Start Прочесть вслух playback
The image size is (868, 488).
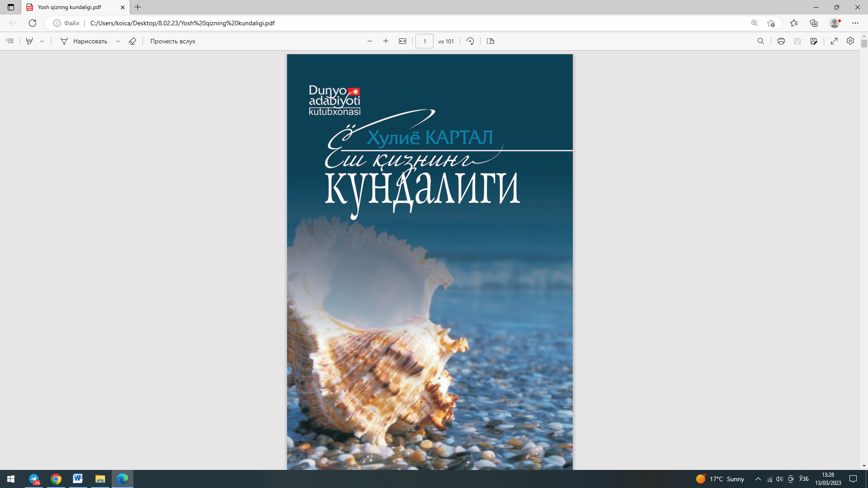coord(172,41)
